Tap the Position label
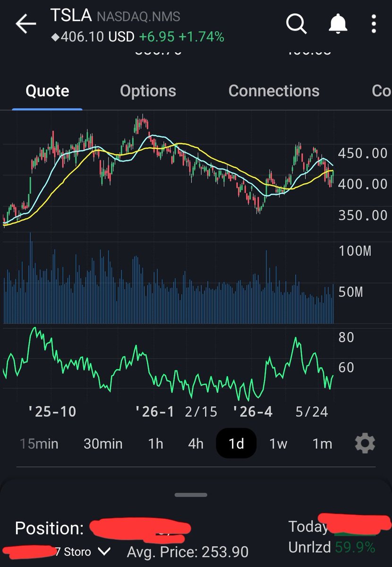The width and height of the screenshot is (392, 567). pos(50,528)
